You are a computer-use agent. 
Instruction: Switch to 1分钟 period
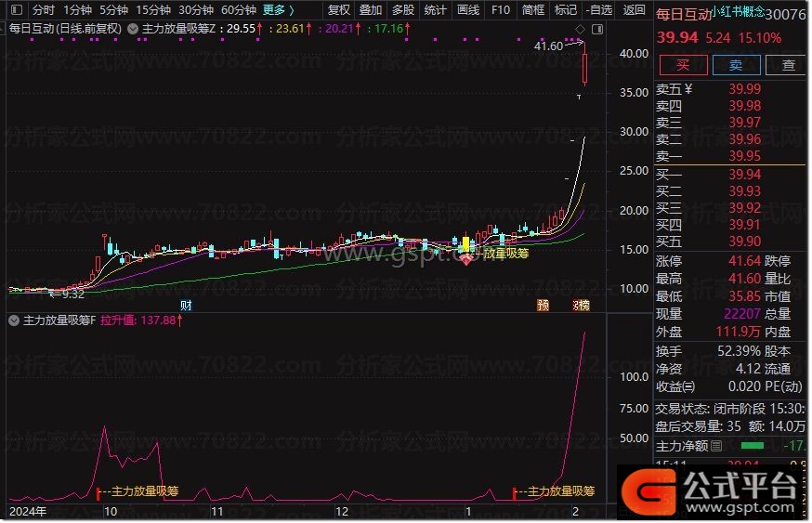[x=77, y=10]
